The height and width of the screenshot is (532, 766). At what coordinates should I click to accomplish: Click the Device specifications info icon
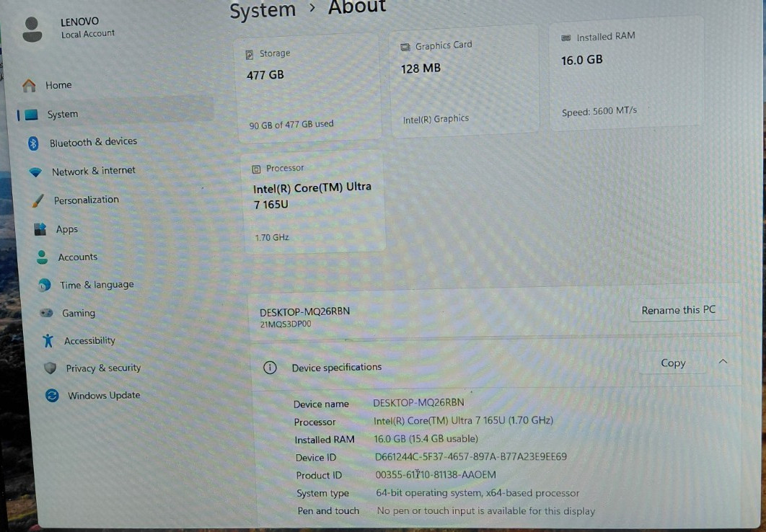(270, 368)
